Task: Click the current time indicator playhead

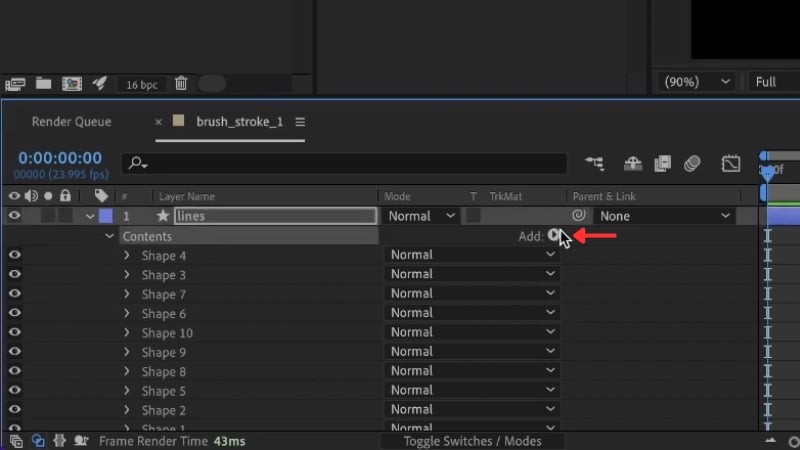Action: tap(767, 172)
